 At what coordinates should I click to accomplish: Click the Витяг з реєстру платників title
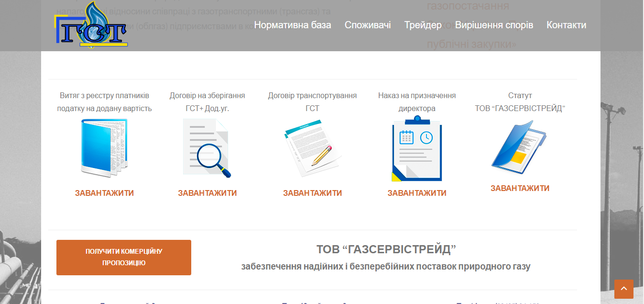coord(104,102)
